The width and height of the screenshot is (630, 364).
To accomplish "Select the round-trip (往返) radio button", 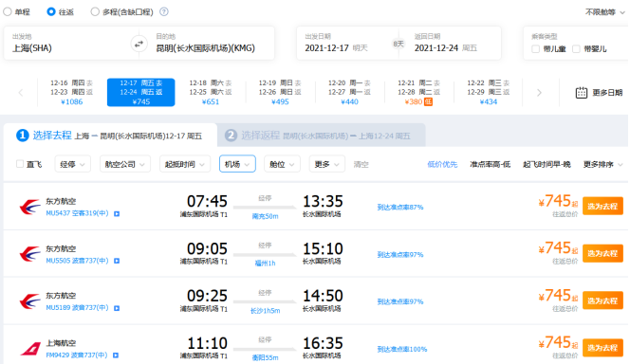I will pos(51,11).
